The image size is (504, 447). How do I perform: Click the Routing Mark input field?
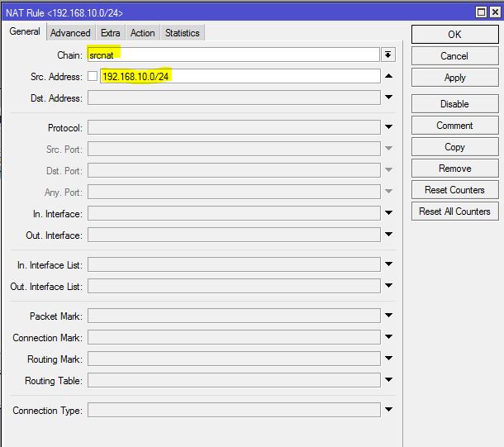(234, 359)
